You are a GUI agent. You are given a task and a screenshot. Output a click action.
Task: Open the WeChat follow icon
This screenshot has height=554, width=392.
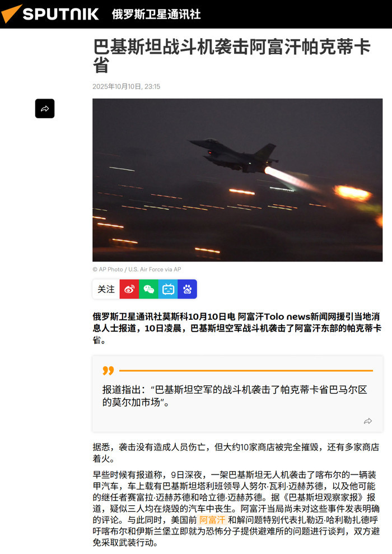[148, 289]
